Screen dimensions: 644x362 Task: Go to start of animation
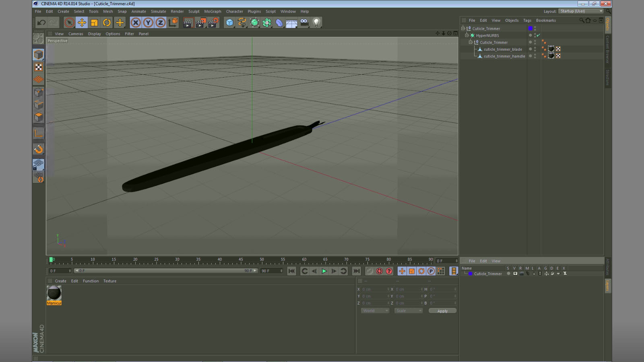click(x=291, y=271)
